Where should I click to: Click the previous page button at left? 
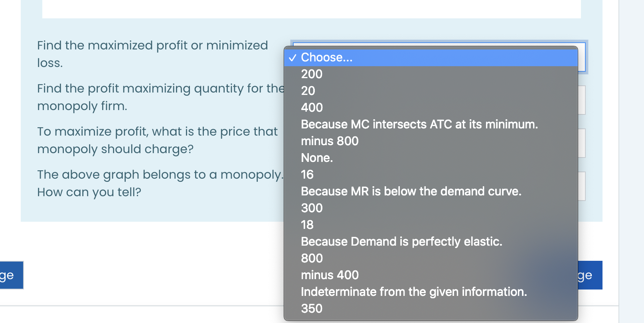pos(11,275)
